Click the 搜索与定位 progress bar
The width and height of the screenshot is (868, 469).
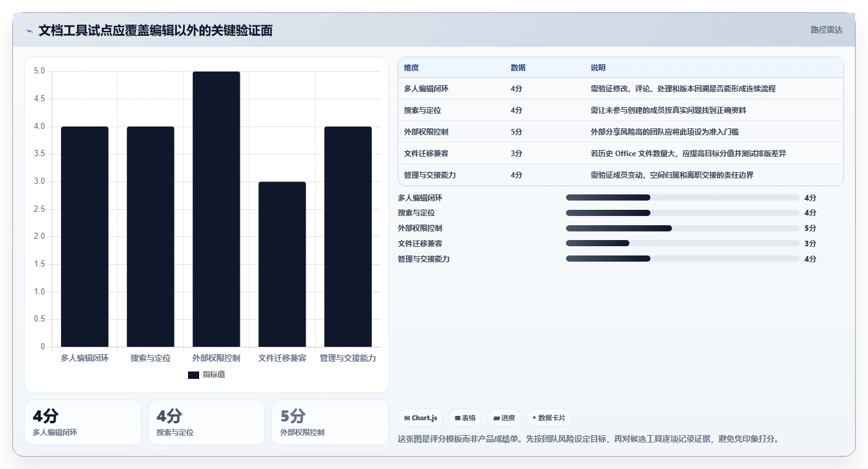[x=682, y=213]
